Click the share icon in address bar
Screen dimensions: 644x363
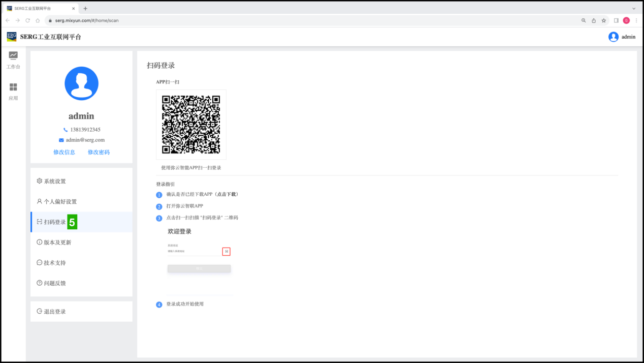tap(594, 20)
